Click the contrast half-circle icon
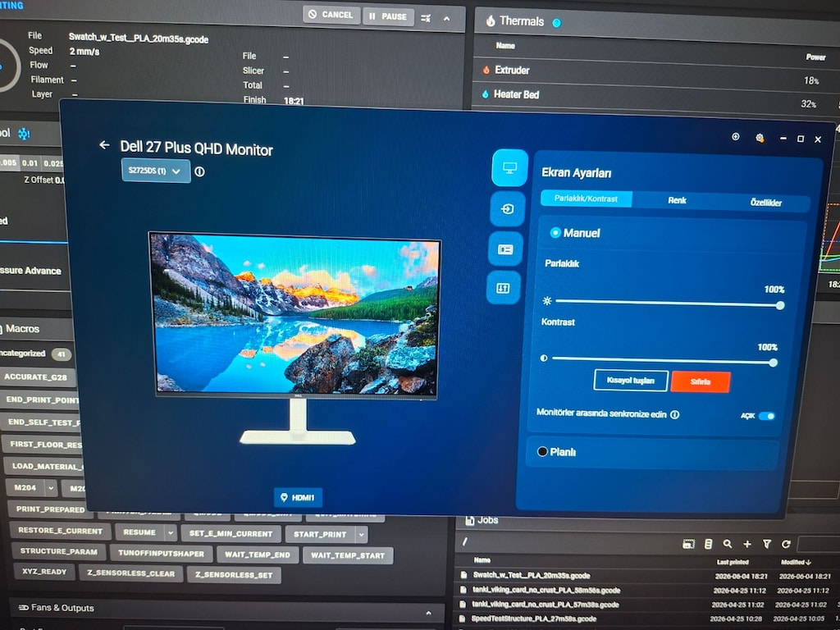The width and height of the screenshot is (840, 630). click(544, 358)
